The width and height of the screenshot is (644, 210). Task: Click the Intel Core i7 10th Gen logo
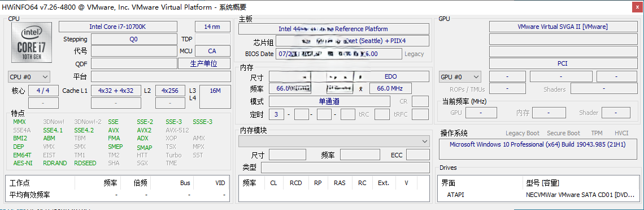(x=32, y=42)
